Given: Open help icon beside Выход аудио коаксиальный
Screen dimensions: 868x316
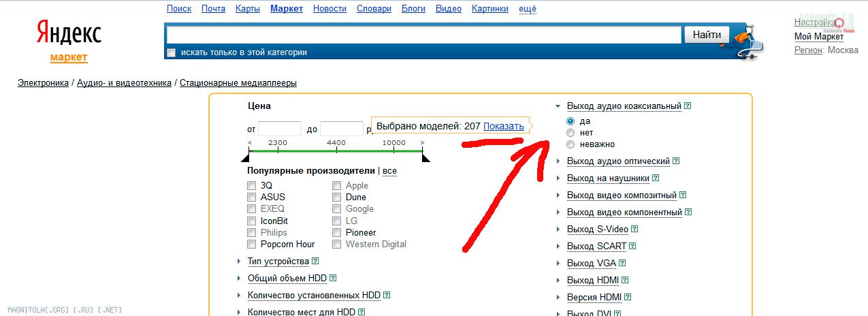Looking at the screenshot, I should click(x=688, y=106).
